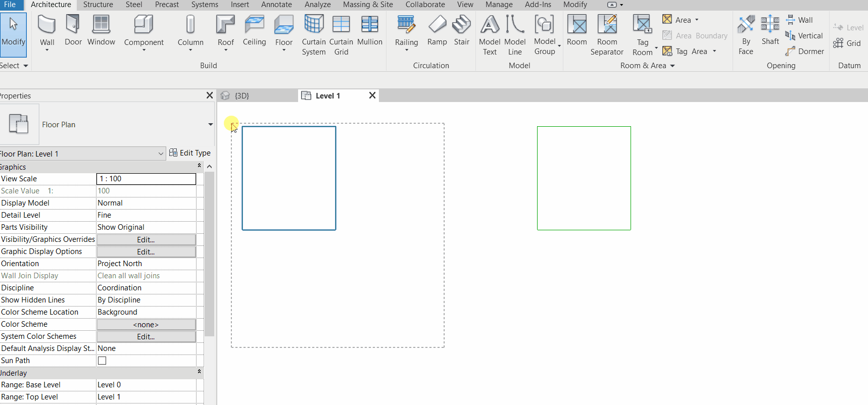Edit System Color Schemes

146,336
